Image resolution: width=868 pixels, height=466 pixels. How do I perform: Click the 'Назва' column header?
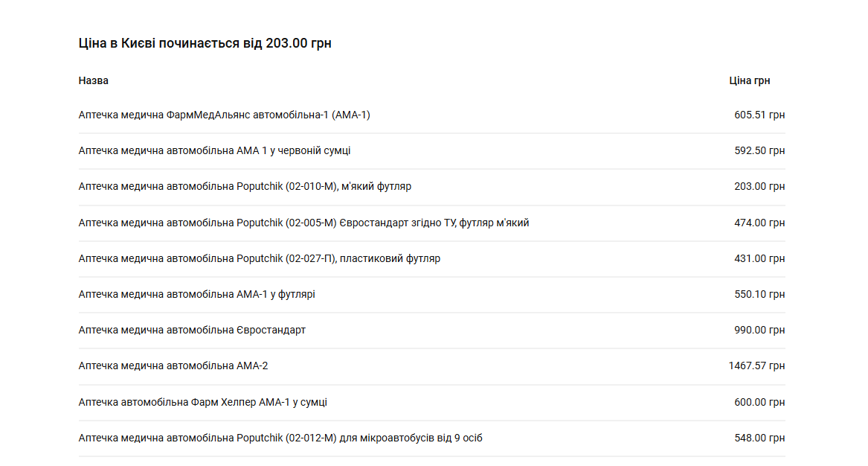point(94,80)
